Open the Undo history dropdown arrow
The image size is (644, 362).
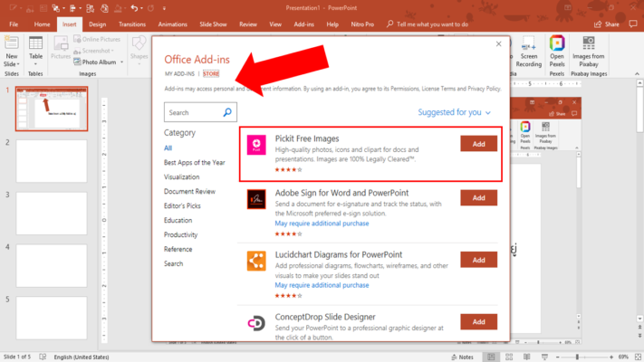coord(141,8)
